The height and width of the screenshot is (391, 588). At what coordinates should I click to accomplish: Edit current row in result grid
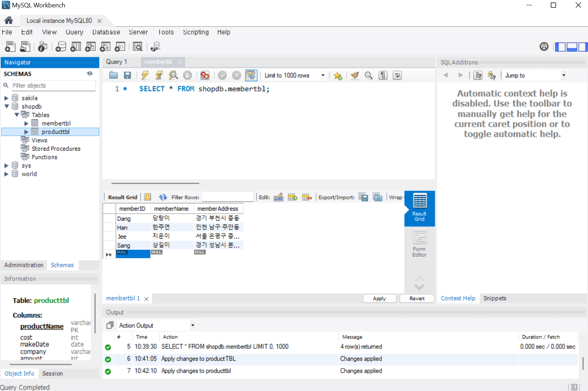coord(279,197)
